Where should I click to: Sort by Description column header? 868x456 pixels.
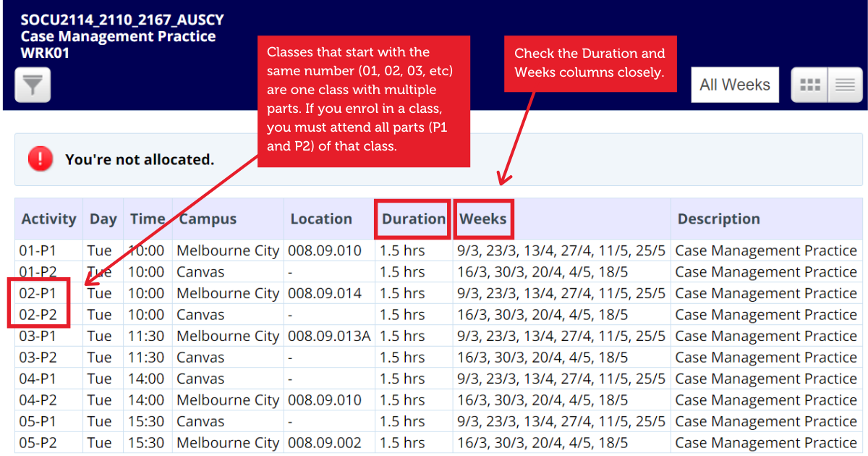coord(718,219)
